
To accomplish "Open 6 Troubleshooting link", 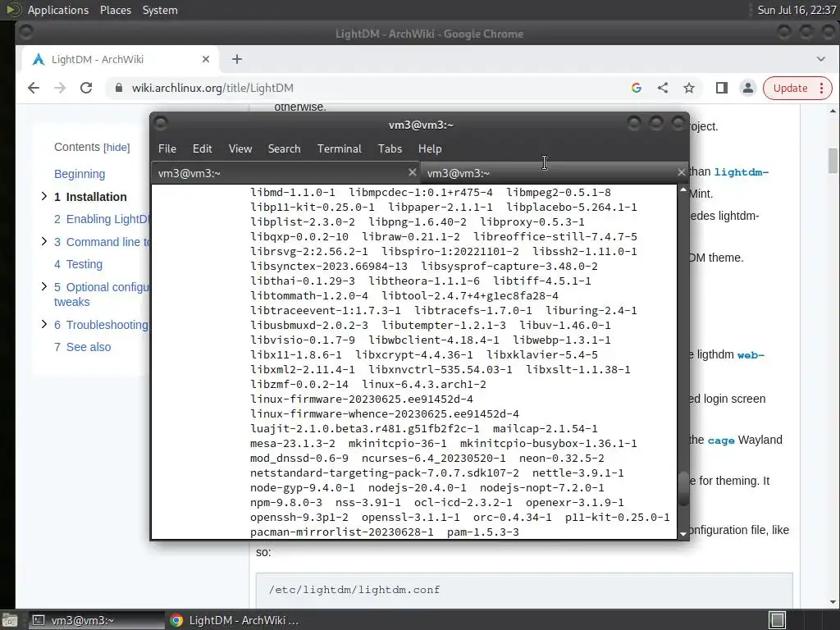I will (x=101, y=325).
